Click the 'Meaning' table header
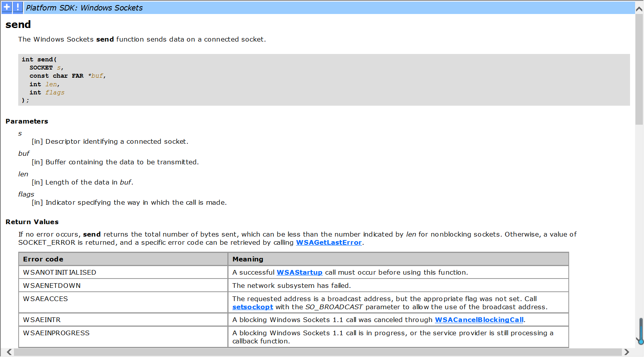The image size is (644, 357). tap(398, 259)
